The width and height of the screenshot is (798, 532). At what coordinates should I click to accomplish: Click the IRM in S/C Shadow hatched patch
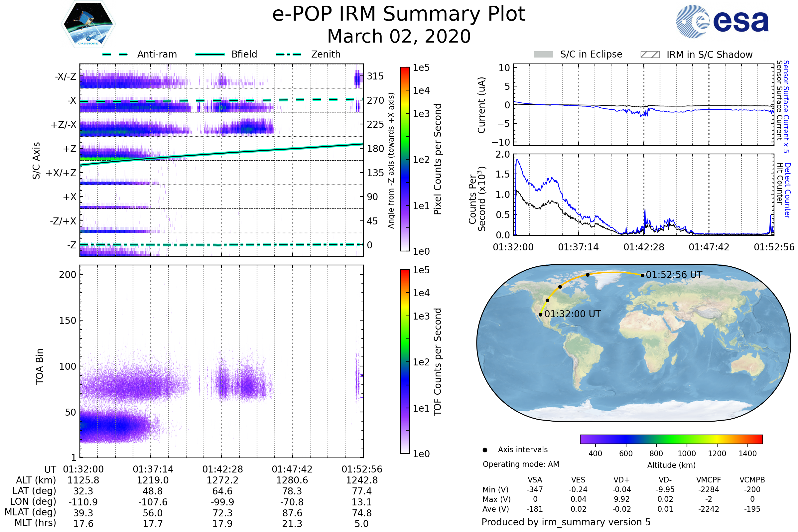650,55
